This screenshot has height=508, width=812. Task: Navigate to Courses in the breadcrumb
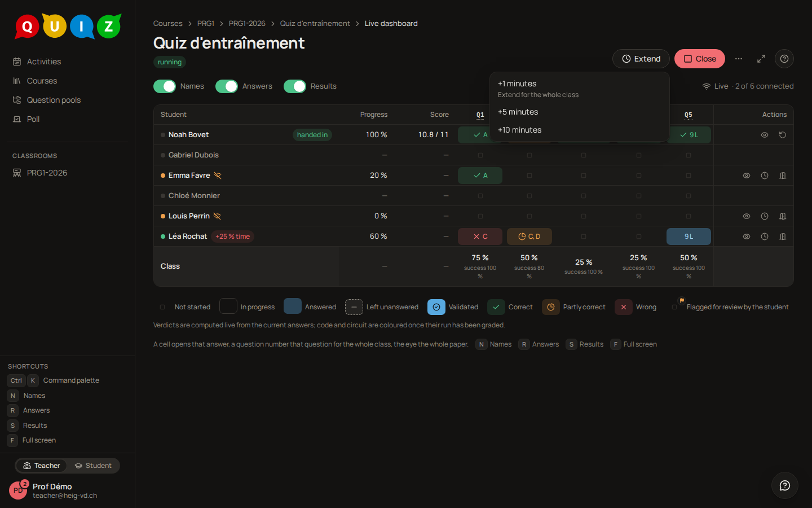168,23
